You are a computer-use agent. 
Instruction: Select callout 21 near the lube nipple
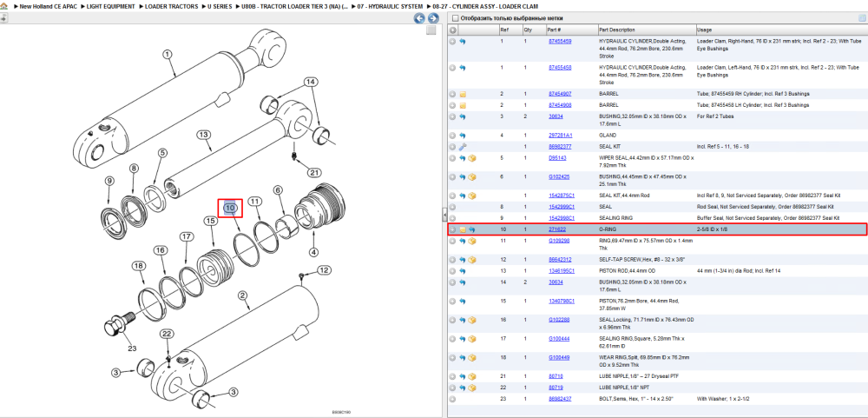314,172
